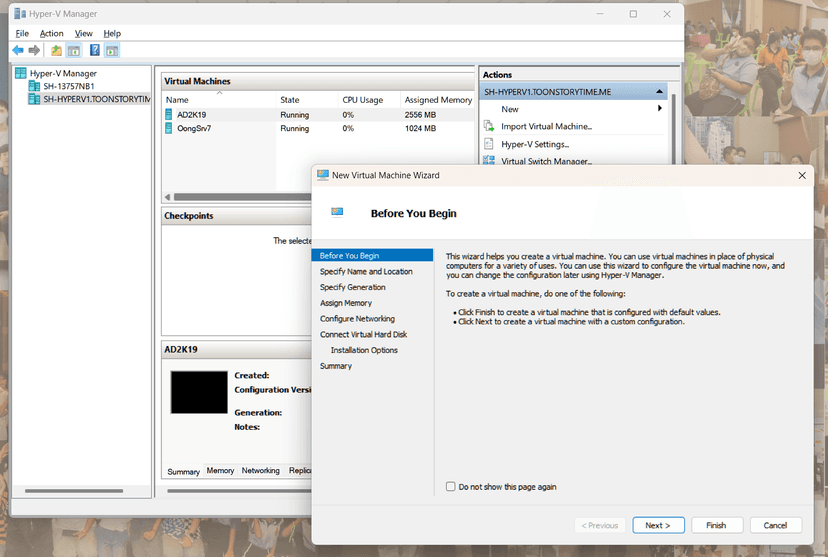Open the Action menu
Viewport: 828px width, 557px height.
[51, 33]
